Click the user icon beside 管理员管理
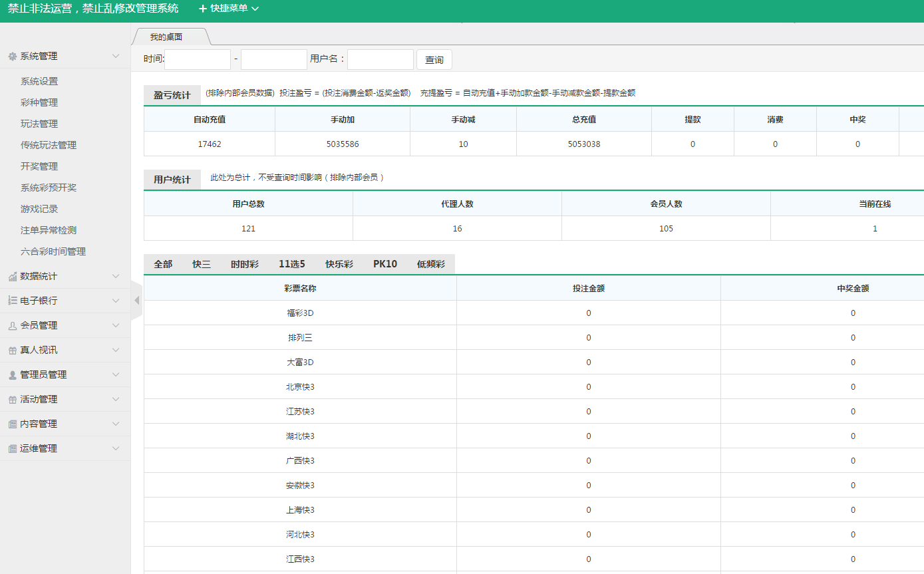 (x=12, y=374)
